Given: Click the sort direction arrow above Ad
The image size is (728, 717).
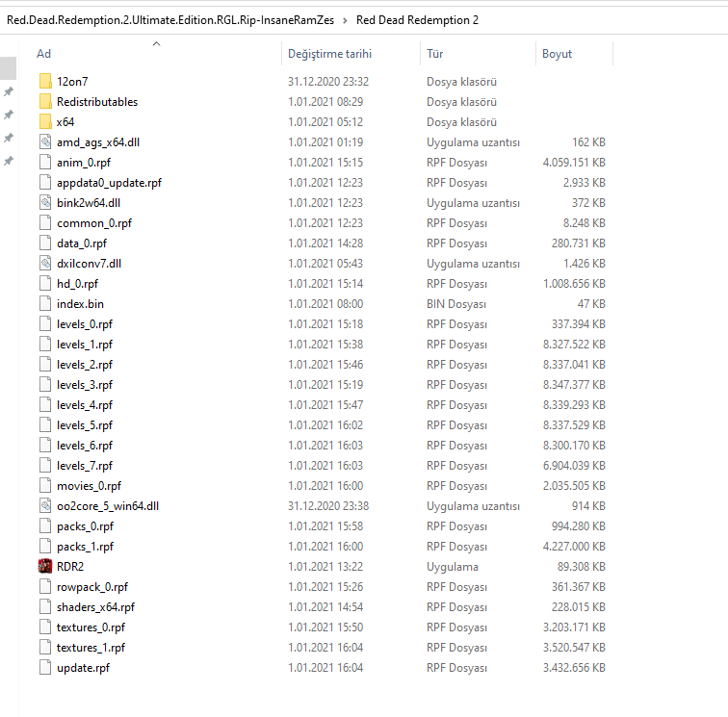Looking at the screenshot, I should pos(156,43).
